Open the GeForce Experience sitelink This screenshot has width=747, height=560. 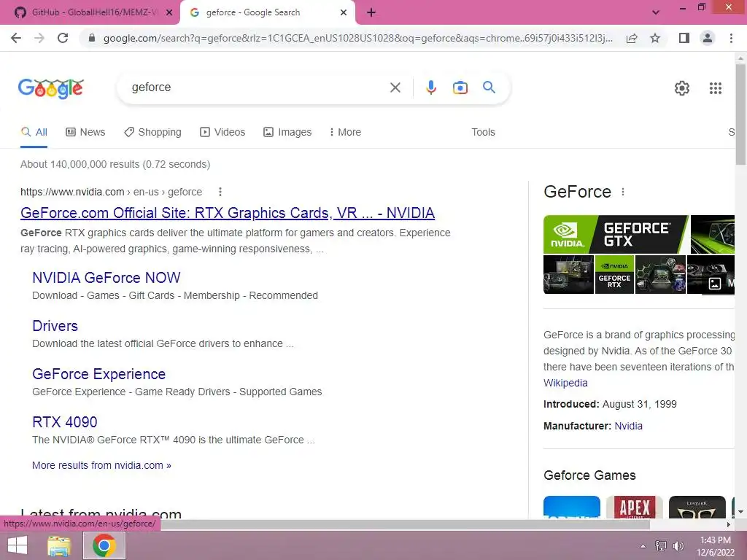(x=98, y=374)
